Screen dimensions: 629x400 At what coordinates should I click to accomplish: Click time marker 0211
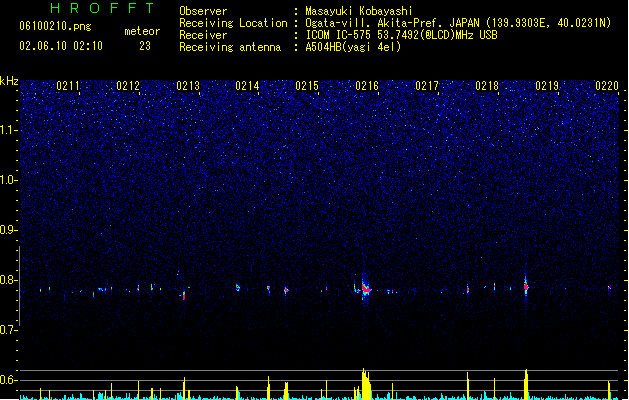pos(68,86)
